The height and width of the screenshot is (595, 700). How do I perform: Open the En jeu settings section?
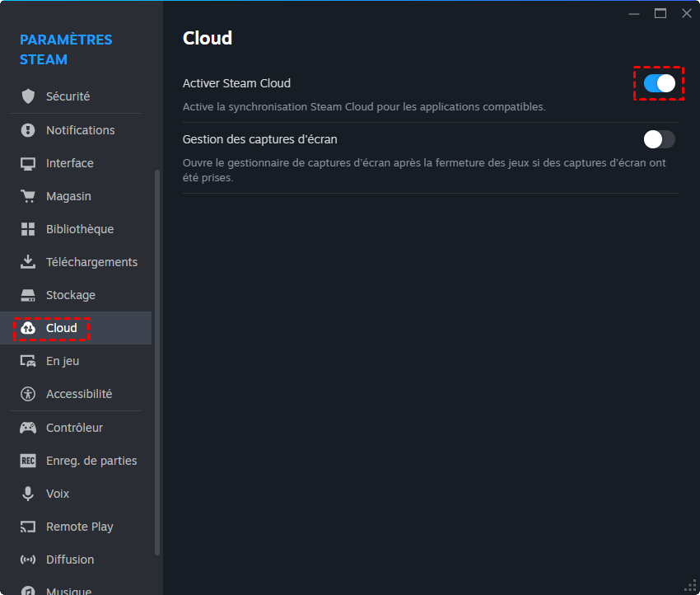tap(63, 361)
